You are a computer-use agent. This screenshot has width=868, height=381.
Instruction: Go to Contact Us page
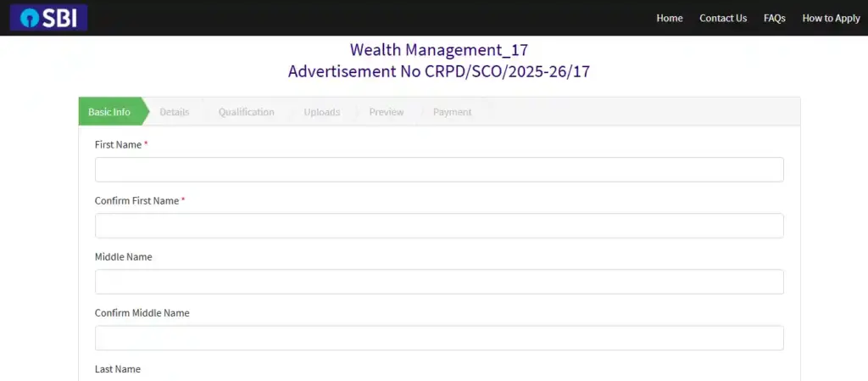723,18
